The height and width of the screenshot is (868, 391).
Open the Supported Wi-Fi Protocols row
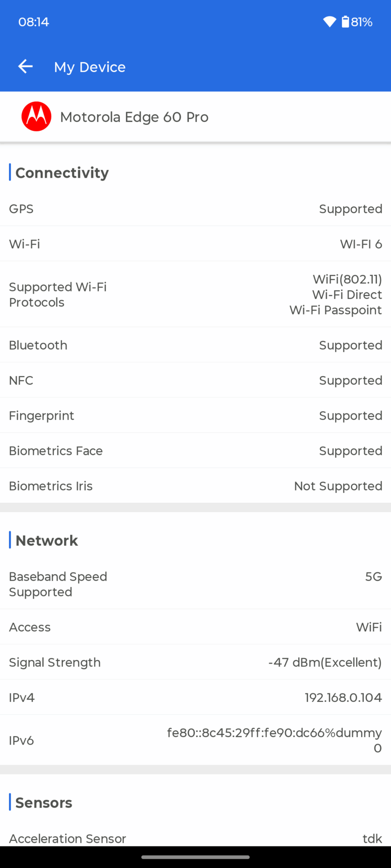[x=195, y=295]
